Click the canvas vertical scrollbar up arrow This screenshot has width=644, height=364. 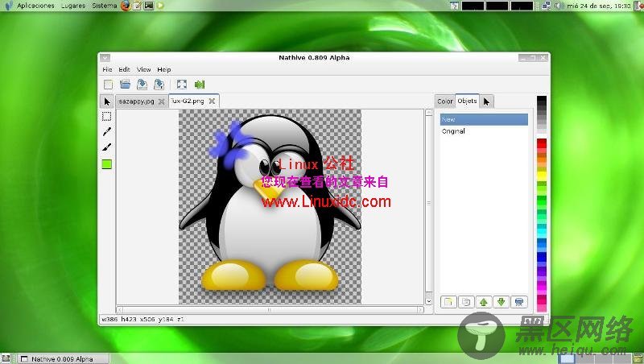429,112
